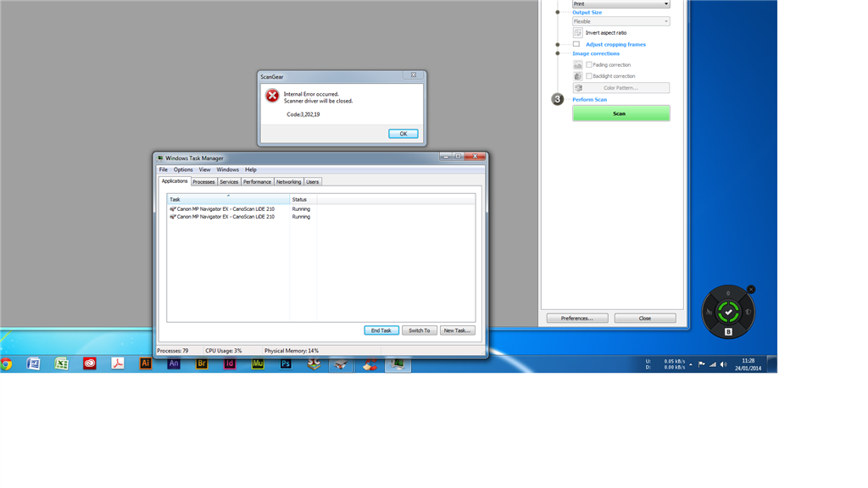Image resolution: width=868 pixels, height=488 pixels.
Task: Sort by the Status column header
Action: tap(303, 199)
